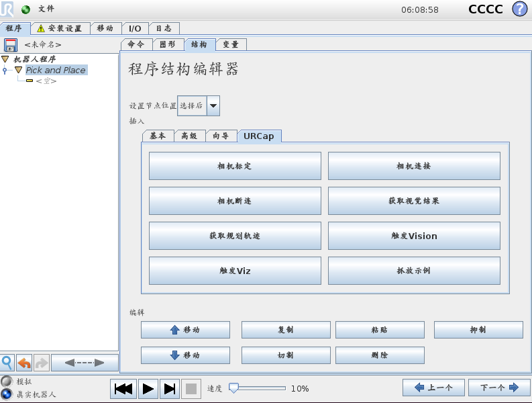Collapse the Pick and Place node
Image resolution: width=532 pixels, height=403 pixels.
click(x=19, y=70)
